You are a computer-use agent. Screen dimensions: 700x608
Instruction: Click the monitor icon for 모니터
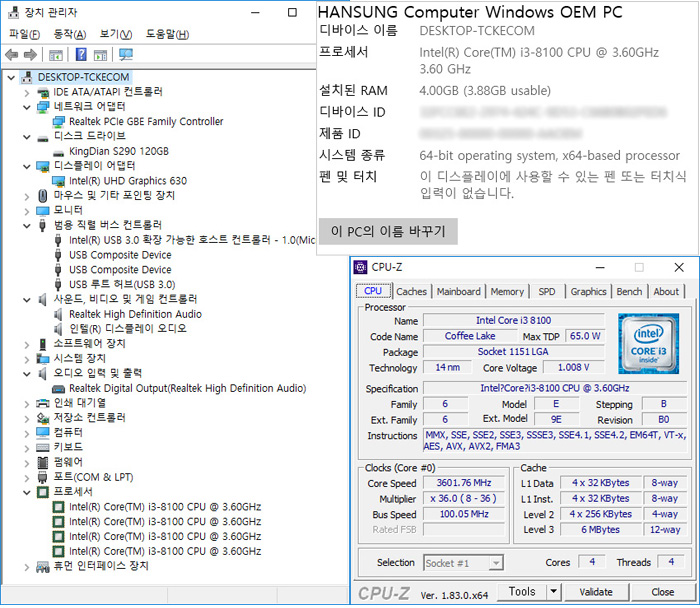43,211
